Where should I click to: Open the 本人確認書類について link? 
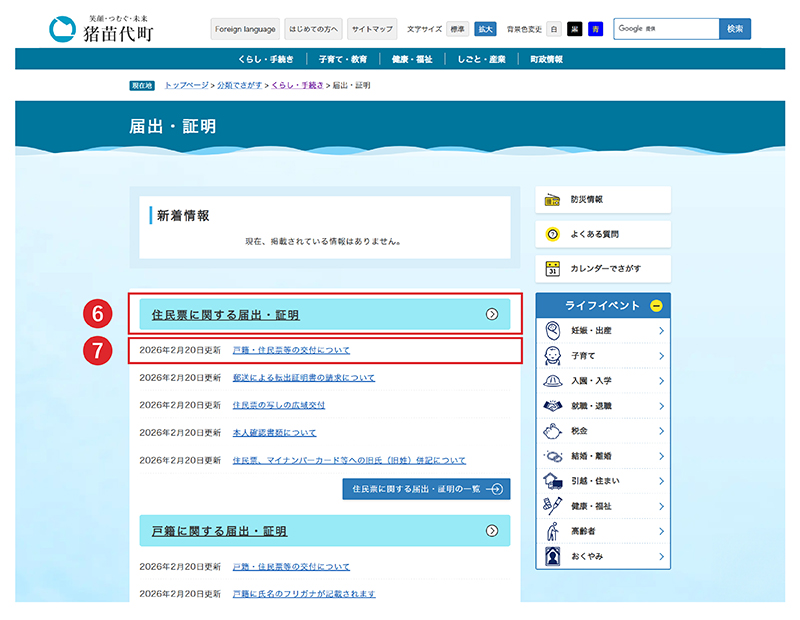[x=274, y=433]
